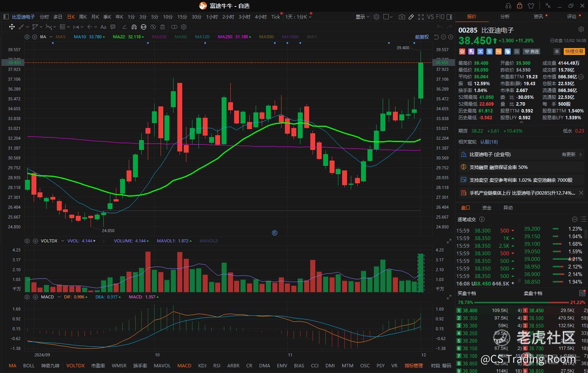Click the 快捷交易 quick trade button
The image size is (588, 373).
(x=574, y=52)
